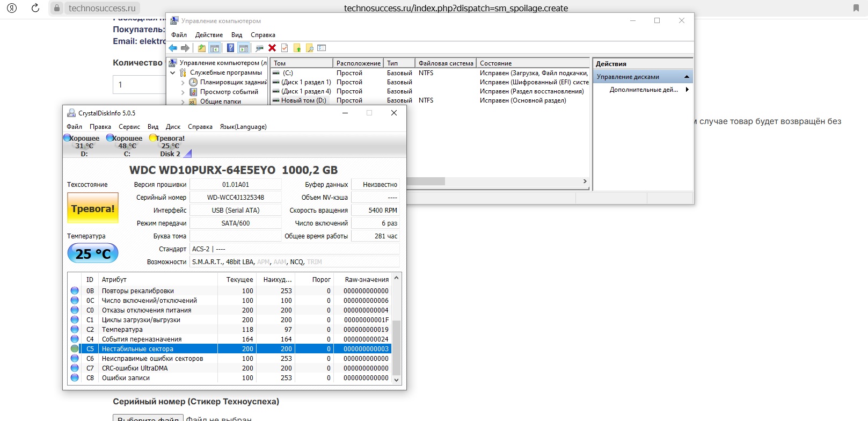868x421 pixels.
Task: Click the Планировщик заданий clock icon
Action: coord(193,82)
